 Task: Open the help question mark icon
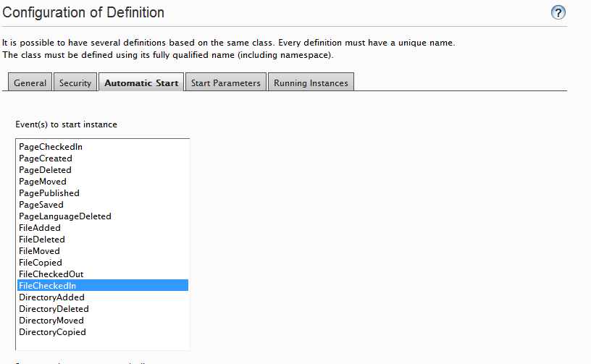pos(558,12)
